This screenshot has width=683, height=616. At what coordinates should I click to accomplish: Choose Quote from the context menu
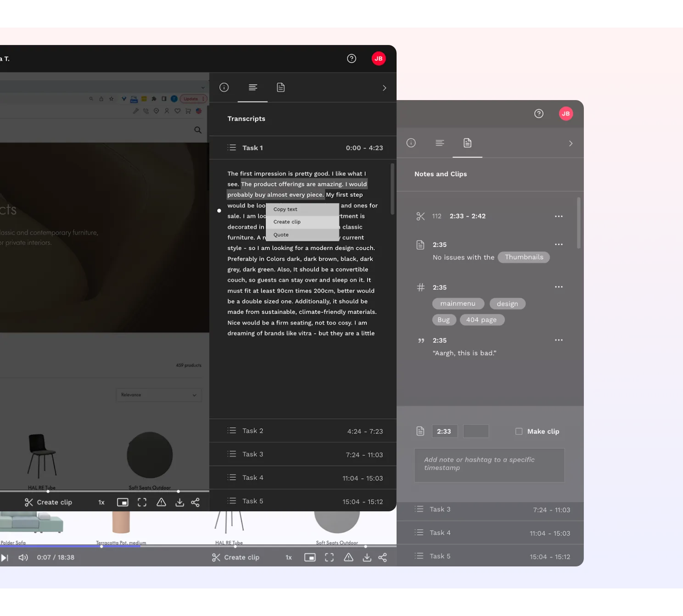pyautogui.click(x=281, y=235)
